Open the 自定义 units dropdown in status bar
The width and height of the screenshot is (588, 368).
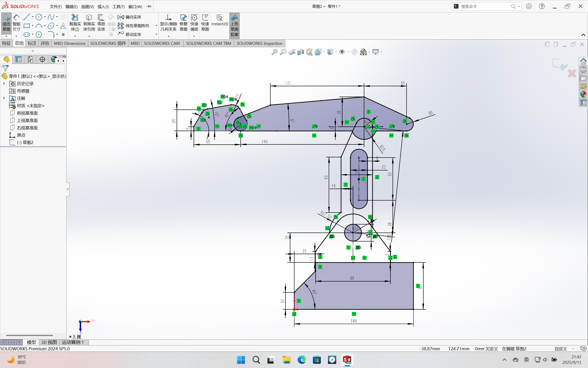click(573, 349)
